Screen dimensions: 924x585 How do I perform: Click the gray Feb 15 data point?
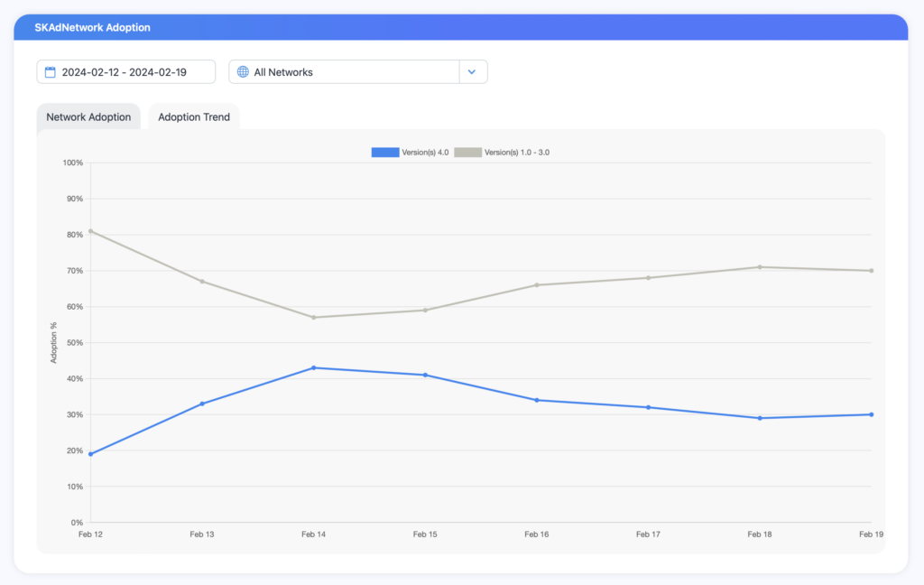pos(426,311)
